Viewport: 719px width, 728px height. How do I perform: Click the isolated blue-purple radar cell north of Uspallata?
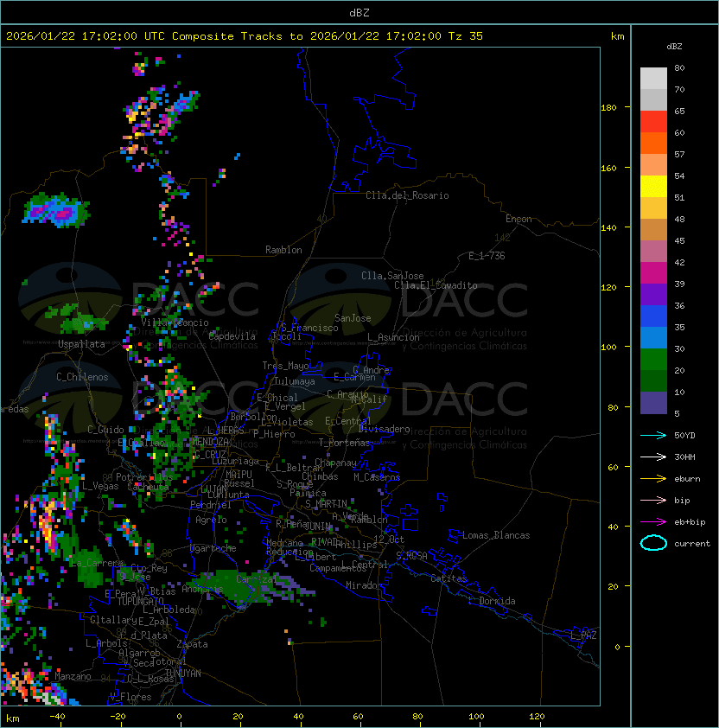point(57,211)
